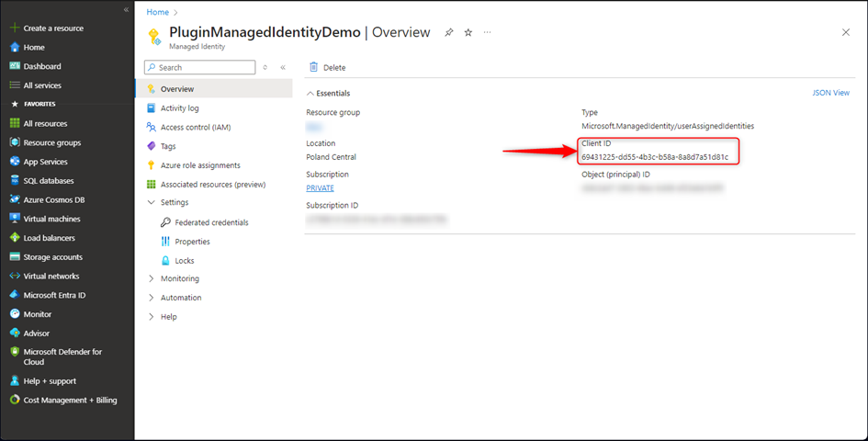The image size is (868, 441).
Task: Expand the Monitoring group
Action: click(152, 278)
